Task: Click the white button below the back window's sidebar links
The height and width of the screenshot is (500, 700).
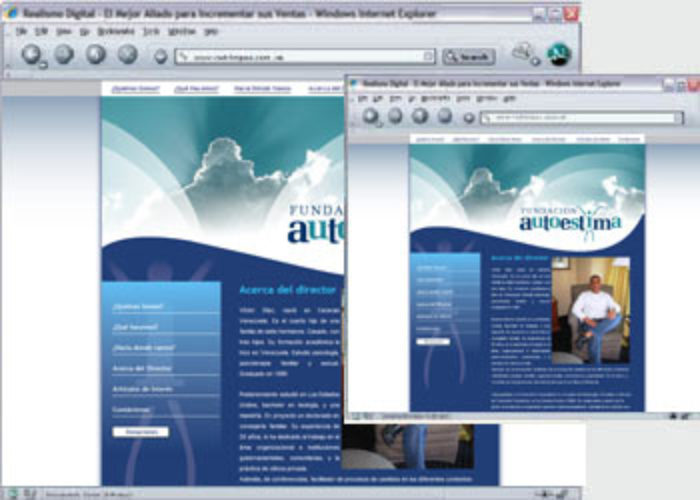Action: 141,432
